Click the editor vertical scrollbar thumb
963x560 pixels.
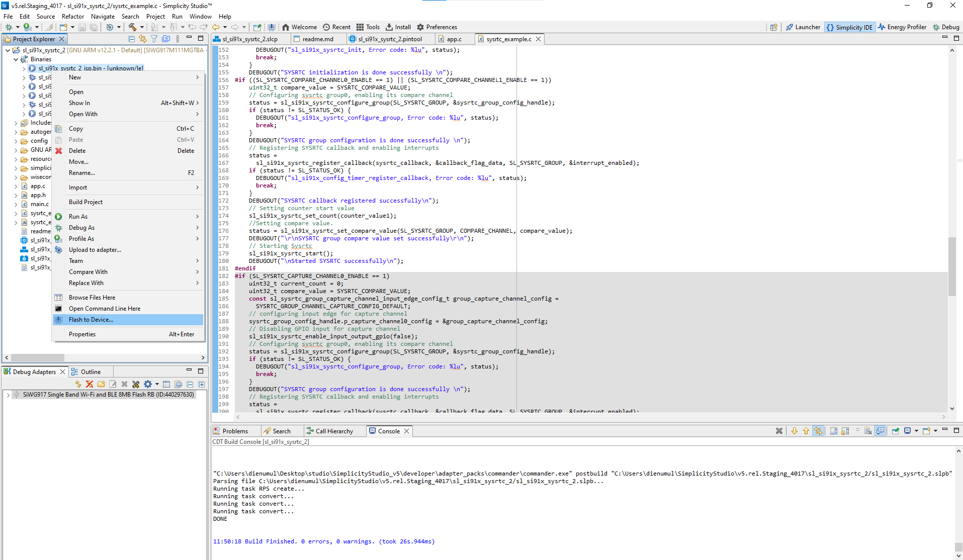pyautogui.click(x=952, y=266)
